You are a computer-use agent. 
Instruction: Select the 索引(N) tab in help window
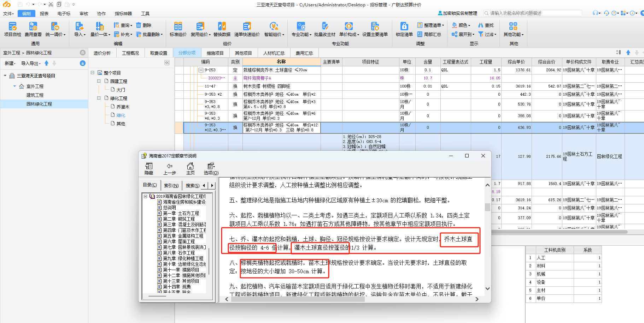coord(171,185)
